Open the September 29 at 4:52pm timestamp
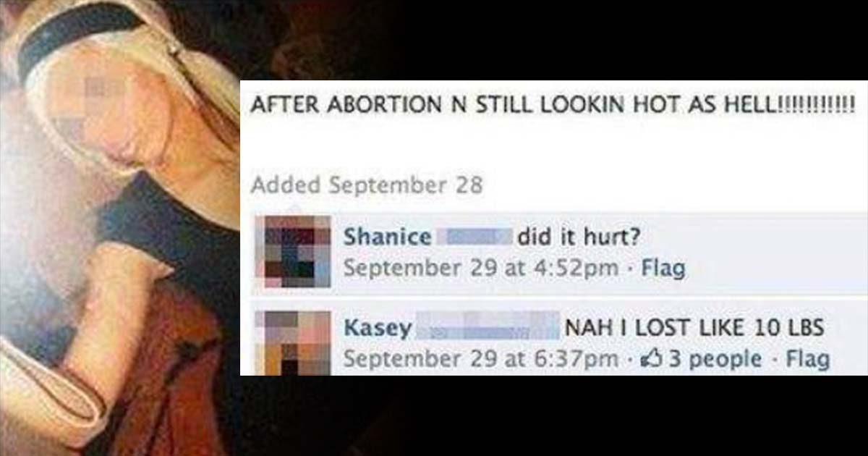The image size is (868, 456). (x=480, y=269)
